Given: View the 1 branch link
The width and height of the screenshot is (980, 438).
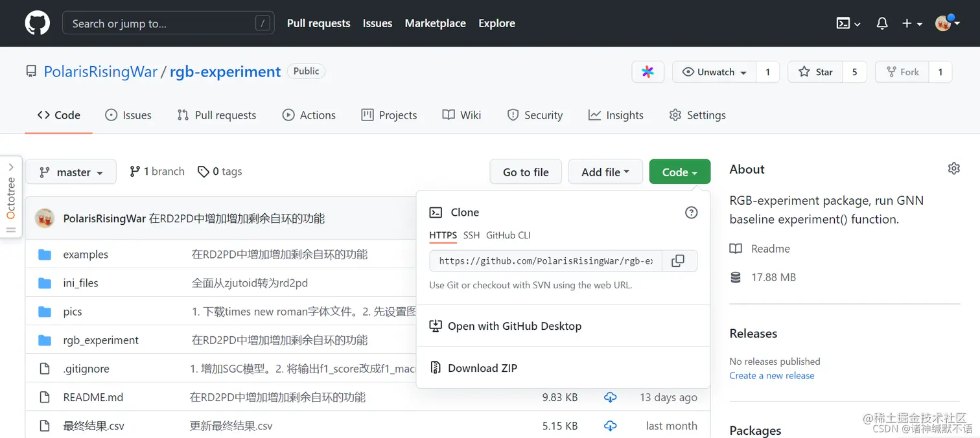Looking at the screenshot, I should click(157, 172).
